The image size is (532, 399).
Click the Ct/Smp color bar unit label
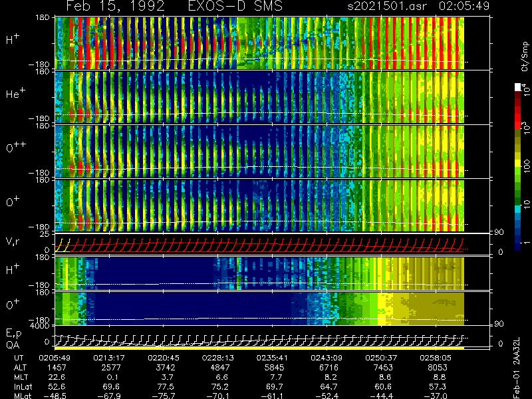point(525,57)
